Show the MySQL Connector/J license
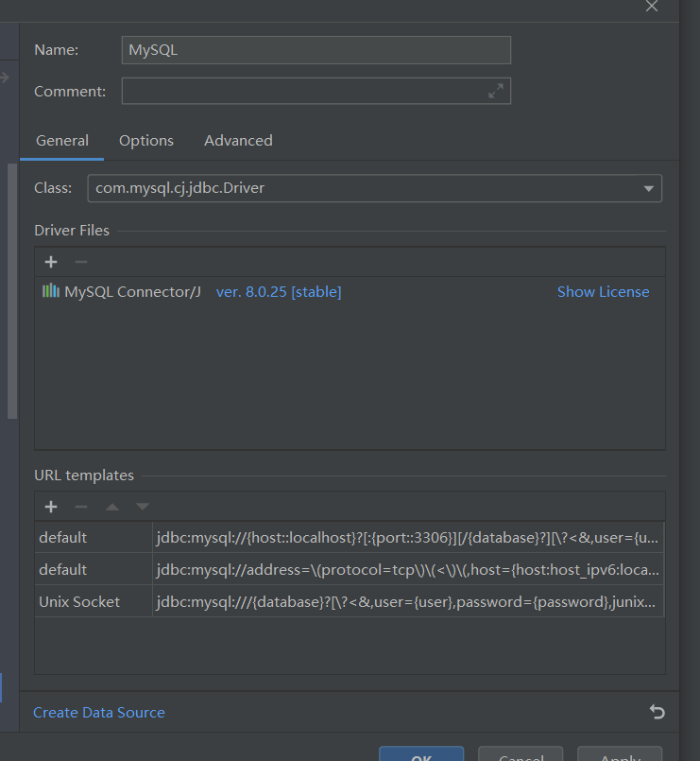700x761 pixels. [603, 291]
